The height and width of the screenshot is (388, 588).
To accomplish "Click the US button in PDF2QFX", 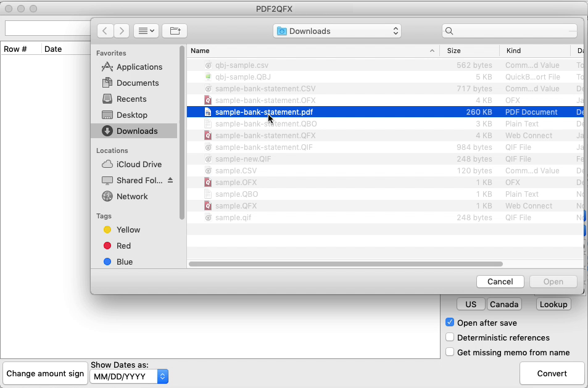I will (x=471, y=304).
